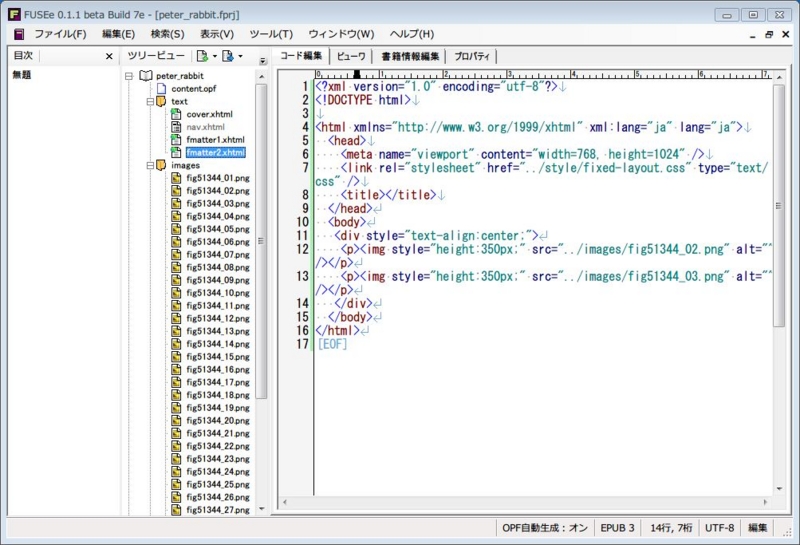Click OPF自動生成：オン status item
The image size is (800, 545).
(x=544, y=528)
